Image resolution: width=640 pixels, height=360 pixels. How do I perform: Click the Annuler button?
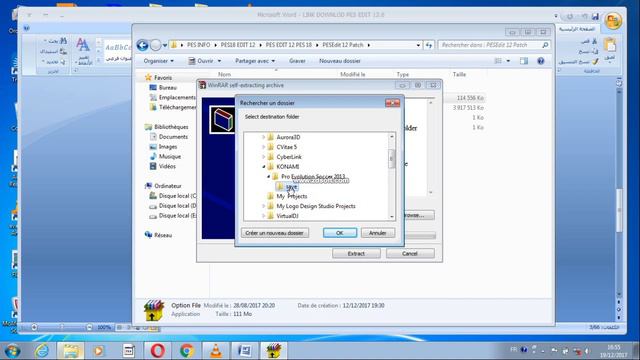378,233
